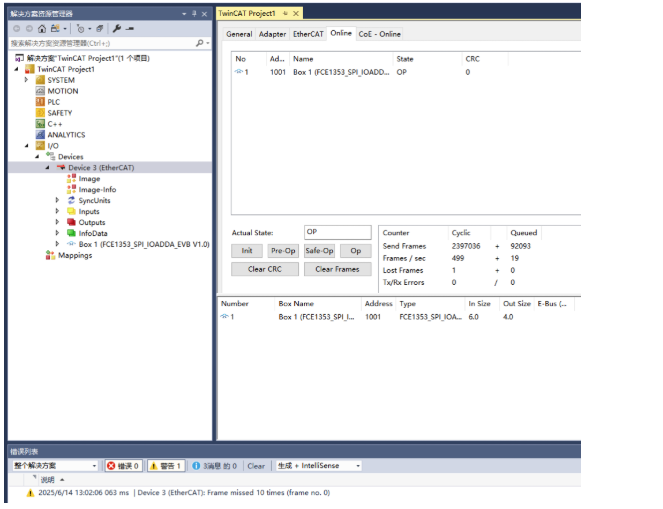Select the Box 1 row with address 1001 in lower table
The width and height of the screenshot is (663, 509).
tap(397, 317)
